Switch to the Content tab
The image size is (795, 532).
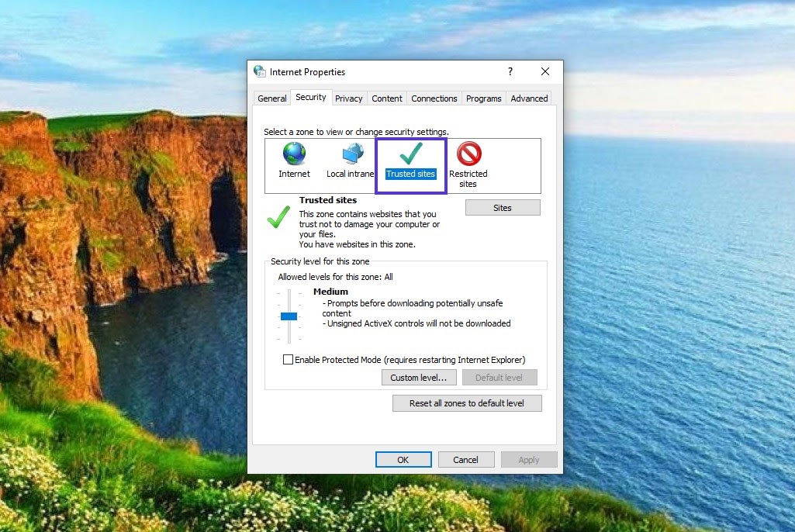(x=386, y=98)
